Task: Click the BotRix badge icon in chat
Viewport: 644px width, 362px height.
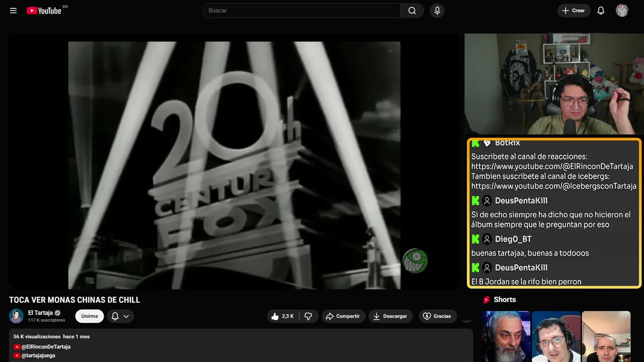Action: click(x=487, y=143)
